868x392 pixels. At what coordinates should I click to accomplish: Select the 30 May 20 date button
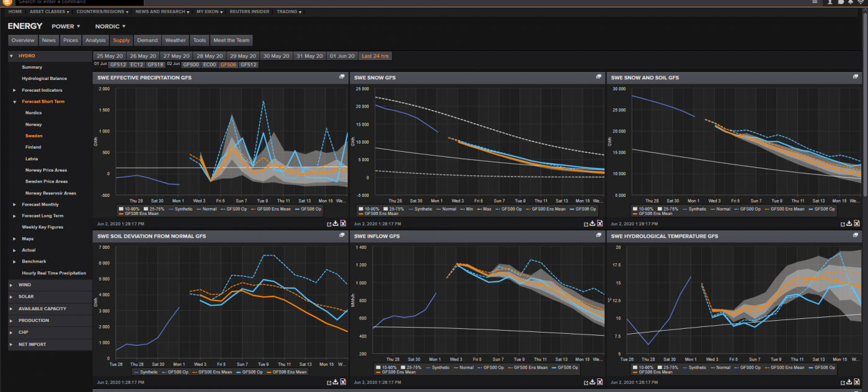coord(275,55)
